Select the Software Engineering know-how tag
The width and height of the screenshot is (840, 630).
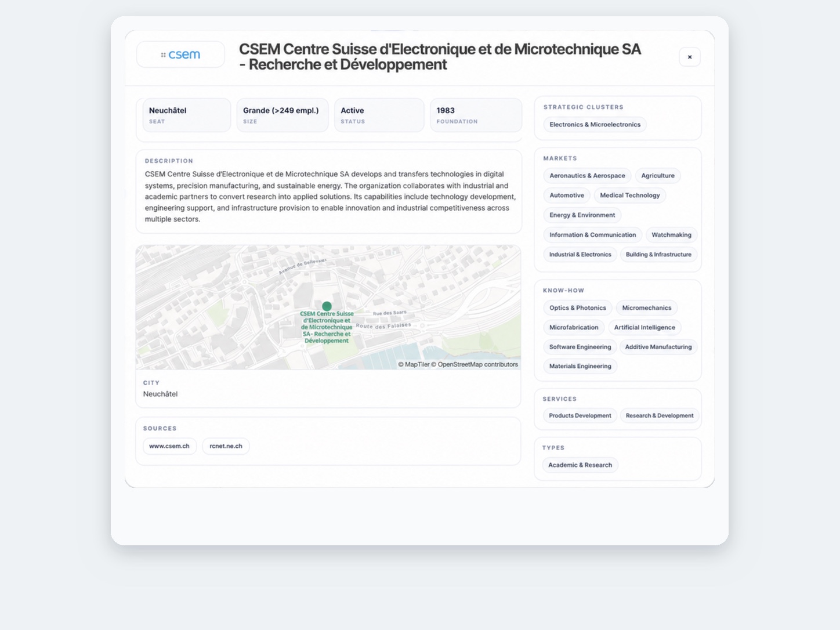580,347
